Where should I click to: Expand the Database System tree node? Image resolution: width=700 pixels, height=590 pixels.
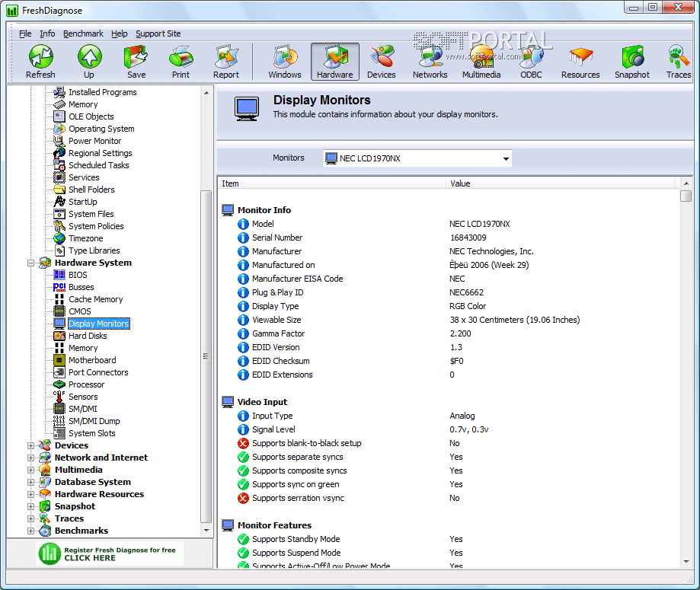(x=30, y=482)
